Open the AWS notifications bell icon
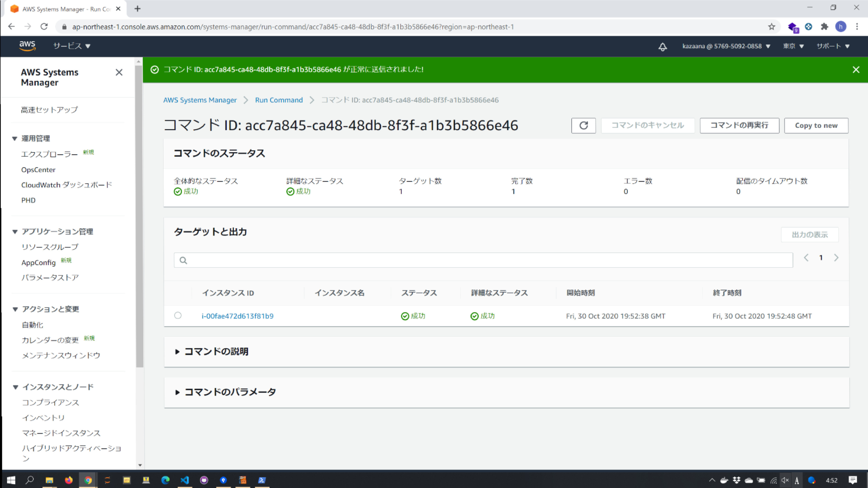This screenshot has width=868, height=488. point(663,47)
